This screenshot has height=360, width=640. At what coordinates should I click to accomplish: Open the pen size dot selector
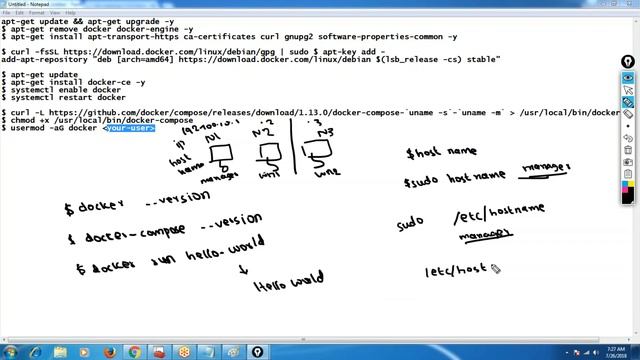click(628, 126)
